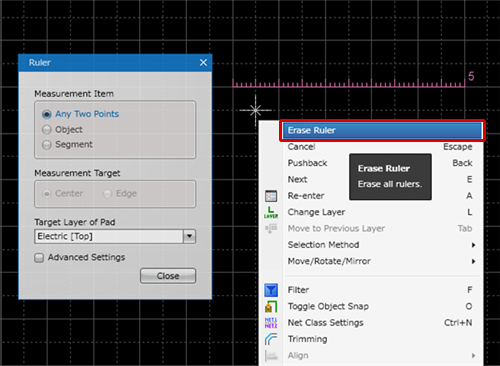Choose Cancel in the context menu
This screenshot has height=366, width=500.
pos(382,147)
